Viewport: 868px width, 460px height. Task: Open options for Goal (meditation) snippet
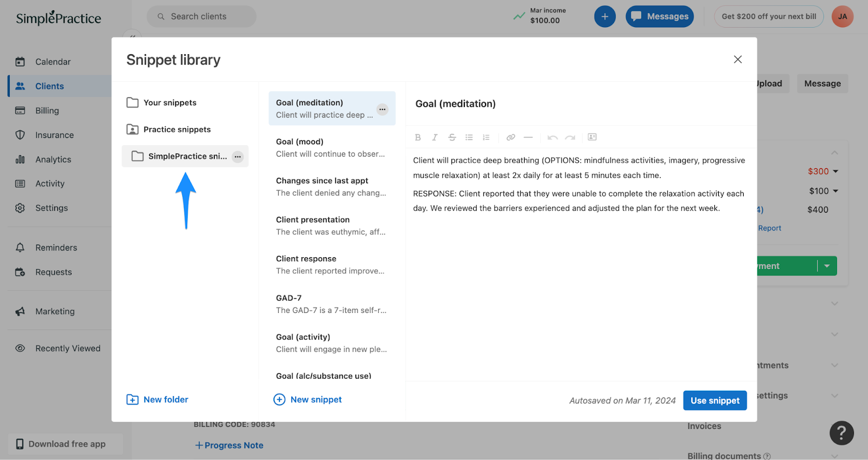coord(382,109)
